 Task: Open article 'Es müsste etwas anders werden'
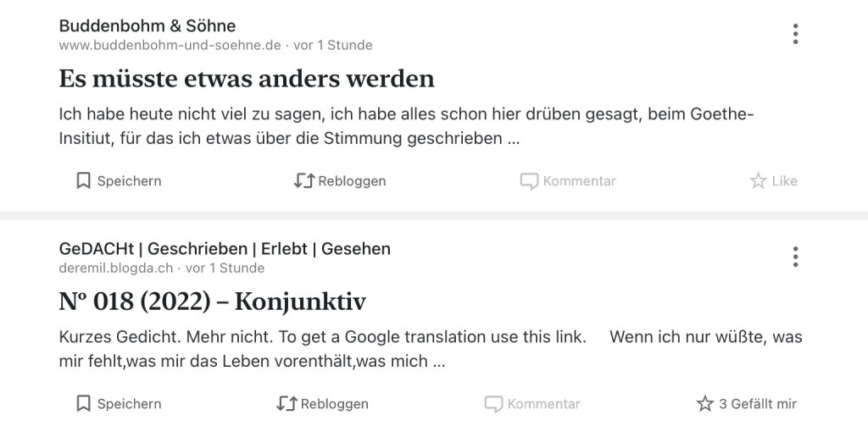tap(247, 79)
